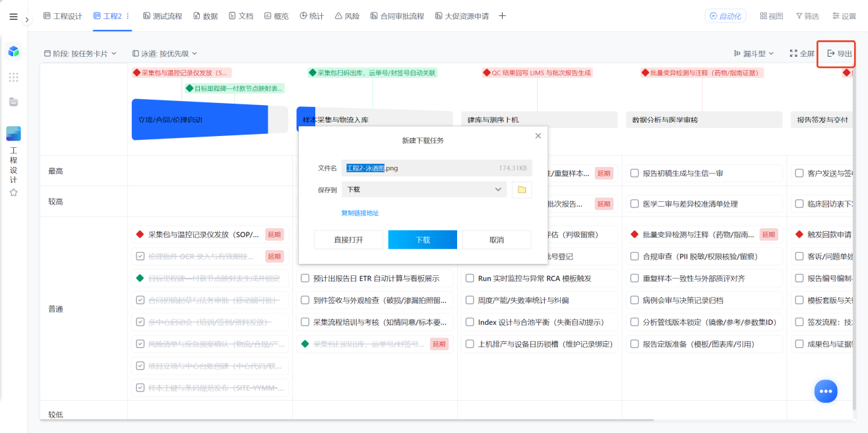Click the blue 下载 button
This screenshot has width=868, height=433.
click(423, 240)
